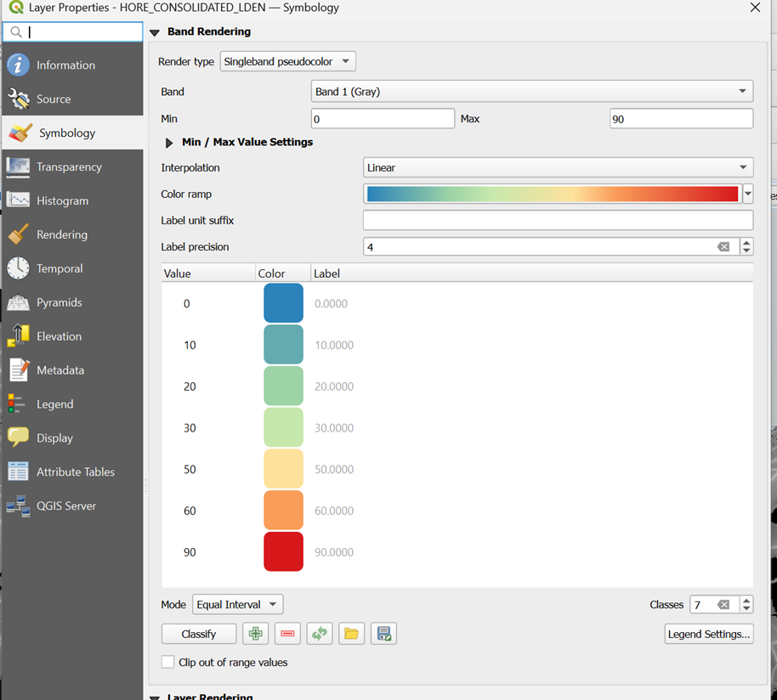Click the Label unit suffix field
The image size is (777, 700).
[x=558, y=220]
